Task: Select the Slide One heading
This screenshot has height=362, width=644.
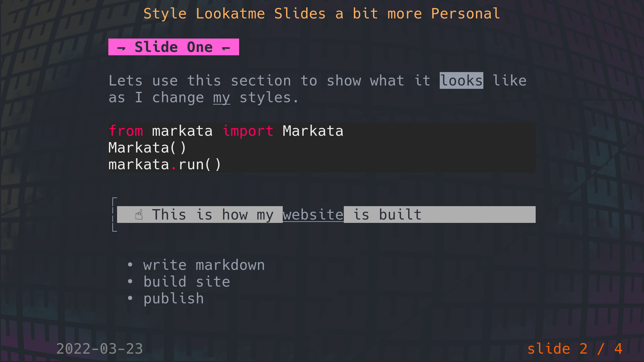Action: (x=173, y=47)
